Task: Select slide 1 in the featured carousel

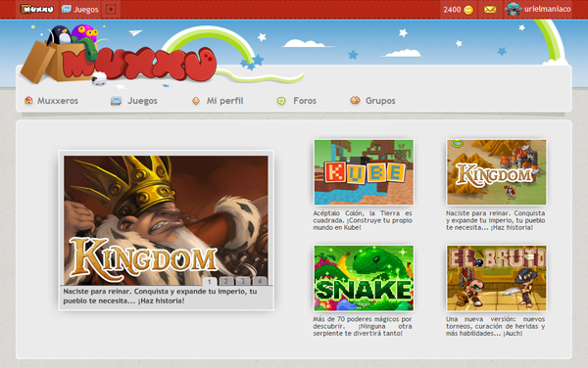Action: point(210,281)
